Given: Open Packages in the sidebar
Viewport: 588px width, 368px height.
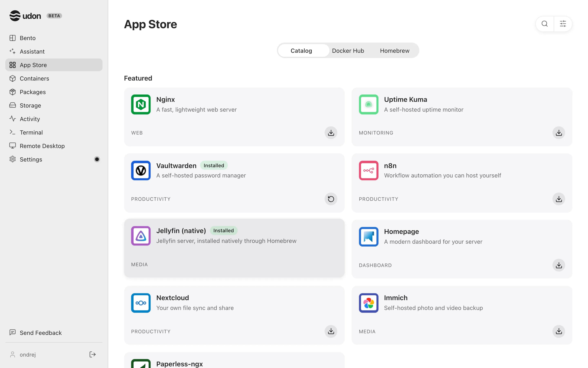Looking at the screenshot, I should click(x=54, y=92).
